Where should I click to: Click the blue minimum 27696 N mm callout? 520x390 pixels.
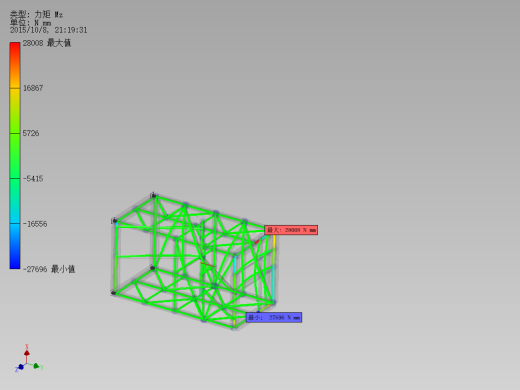pyautogui.click(x=274, y=317)
